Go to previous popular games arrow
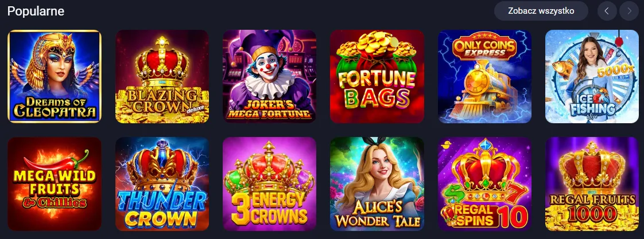 [607, 11]
